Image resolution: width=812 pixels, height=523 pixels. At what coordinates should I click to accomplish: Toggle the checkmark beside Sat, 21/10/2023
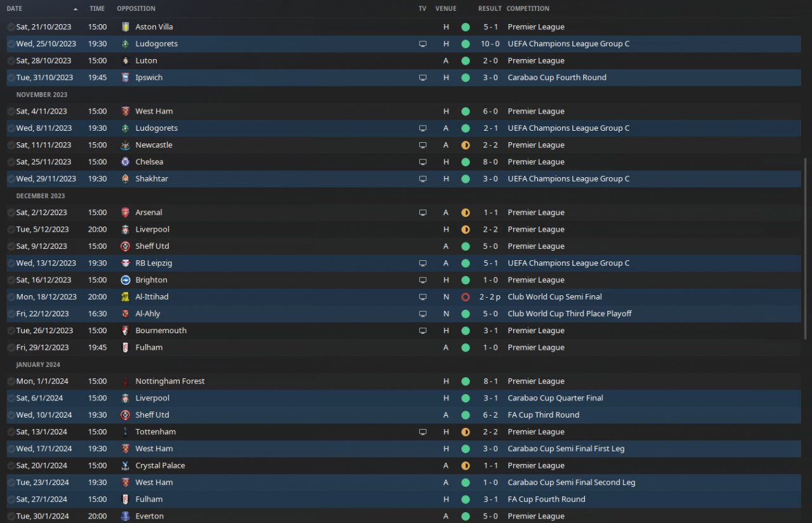pyautogui.click(x=11, y=27)
